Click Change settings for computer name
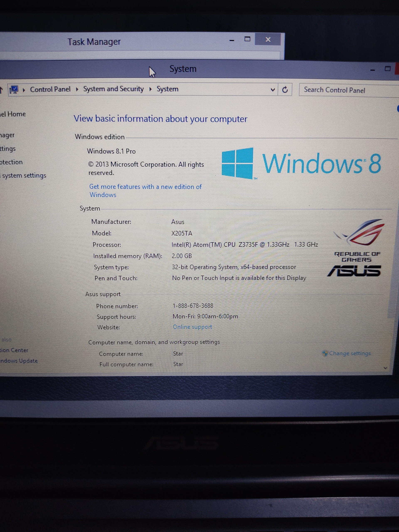 click(x=350, y=353)
